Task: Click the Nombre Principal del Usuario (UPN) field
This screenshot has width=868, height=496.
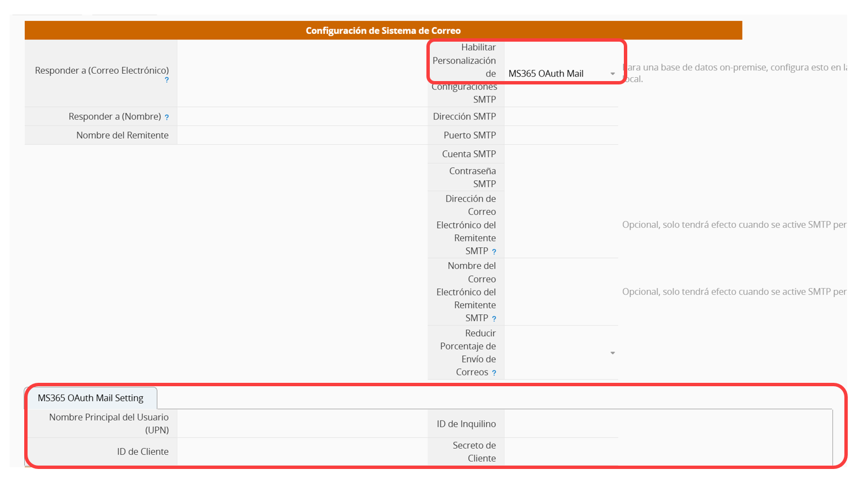Action: point(302,424)
